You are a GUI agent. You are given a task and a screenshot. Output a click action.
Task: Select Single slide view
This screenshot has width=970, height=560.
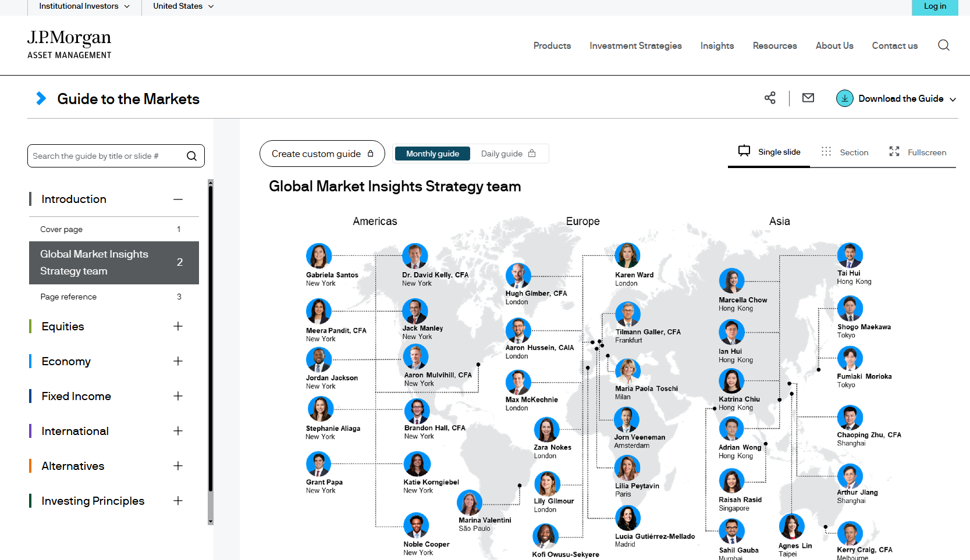(x=769, y=152)
